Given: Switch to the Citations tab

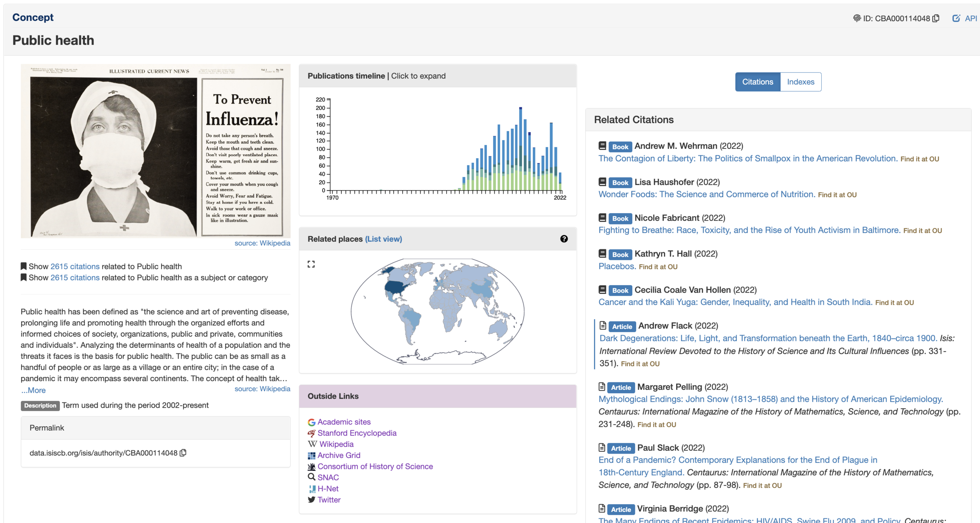Looking at the screenshot, I should tap(757, 82).
